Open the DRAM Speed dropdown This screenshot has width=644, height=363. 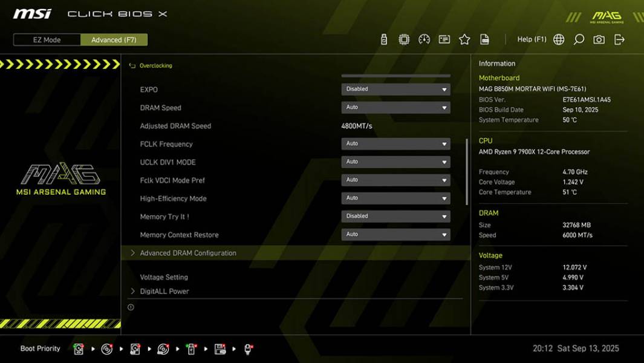tap(395, 107)
